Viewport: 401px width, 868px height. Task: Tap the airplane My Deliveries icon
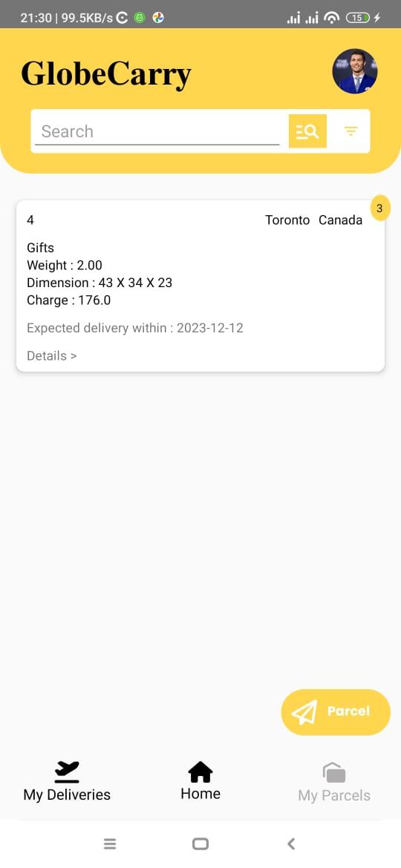click(x=67, y=772)
